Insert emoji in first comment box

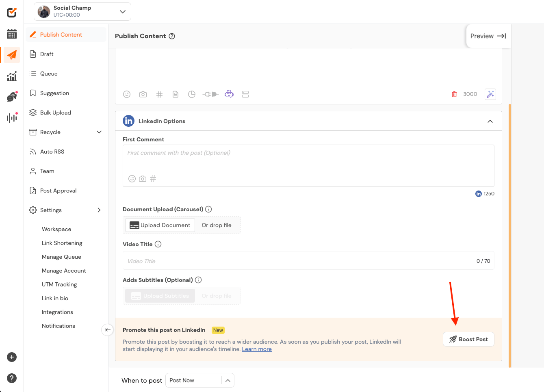(x=132, y=179)
